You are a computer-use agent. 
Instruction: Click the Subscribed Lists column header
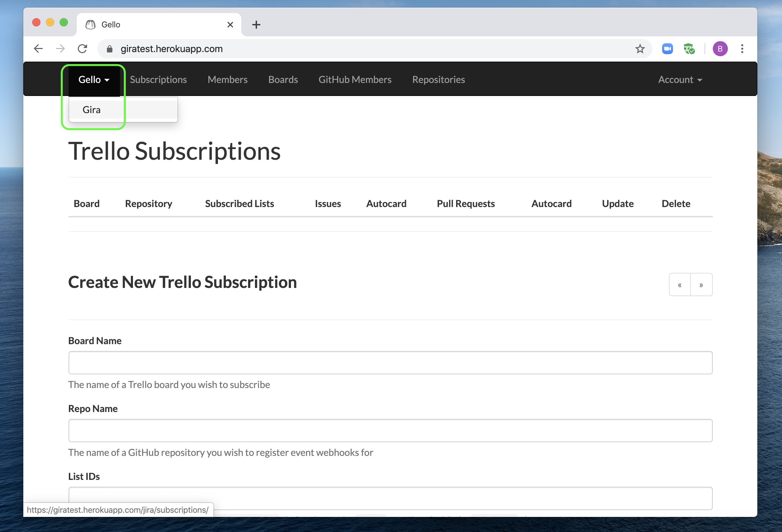(240, 204)
